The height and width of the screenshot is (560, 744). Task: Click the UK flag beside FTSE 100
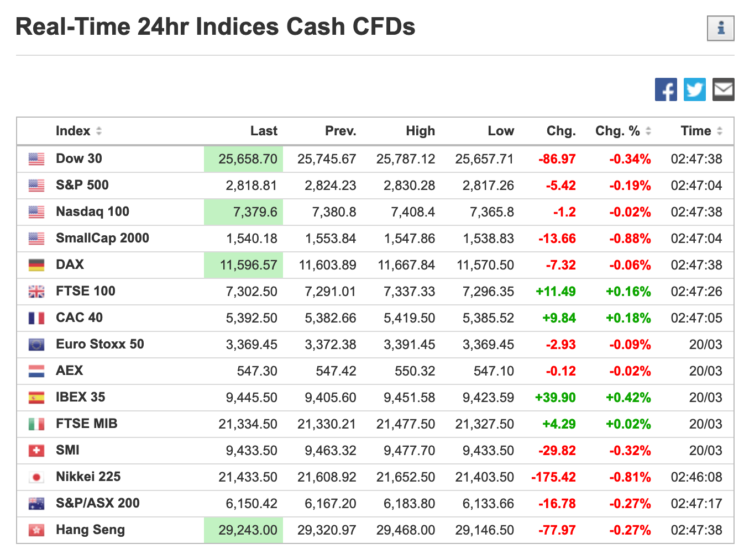coord(36,292)
